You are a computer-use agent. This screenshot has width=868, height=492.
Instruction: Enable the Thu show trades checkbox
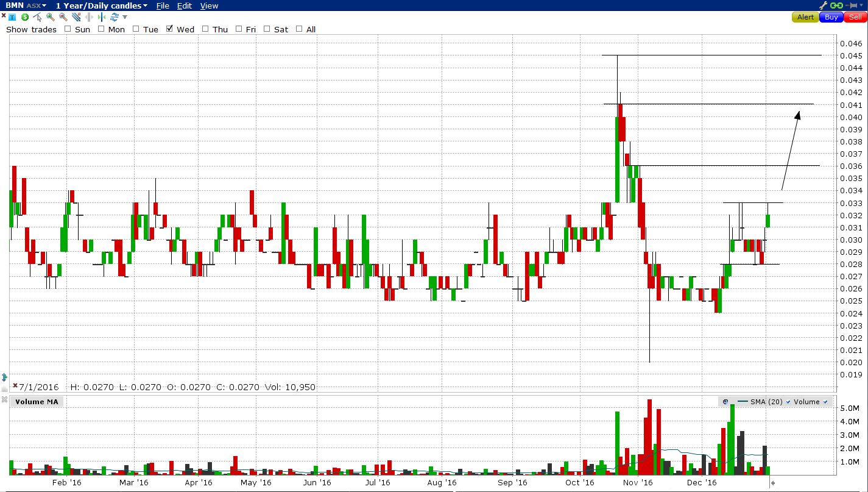[x=205, y=29]
